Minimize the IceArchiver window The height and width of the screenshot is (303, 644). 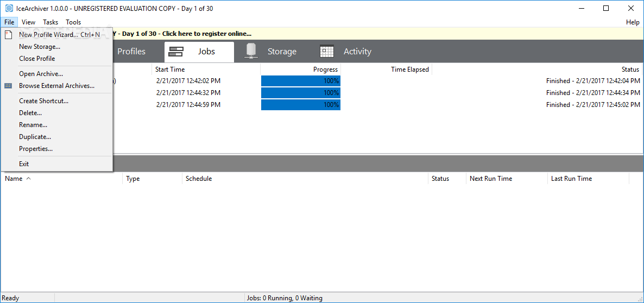click(x=581, y=8)
